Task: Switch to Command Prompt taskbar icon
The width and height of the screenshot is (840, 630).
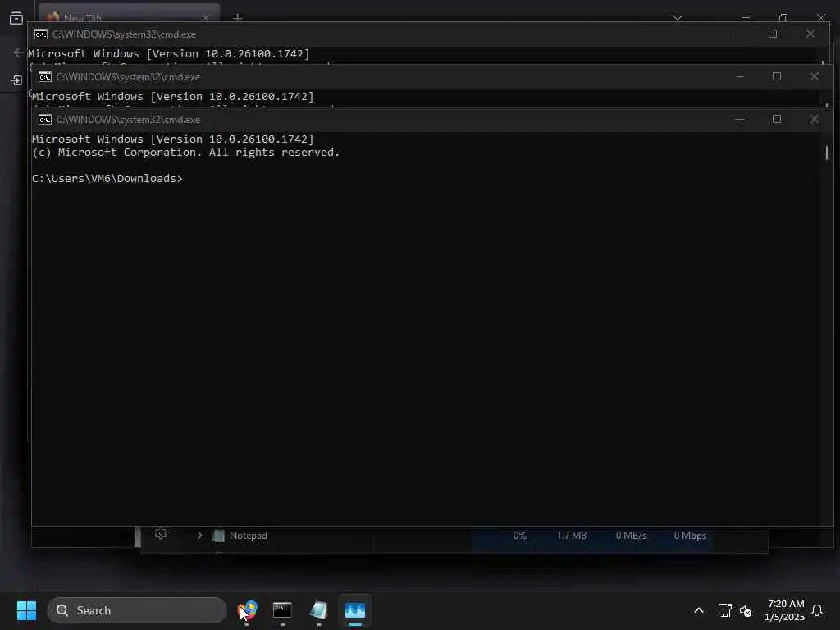Action: [282, 610]
